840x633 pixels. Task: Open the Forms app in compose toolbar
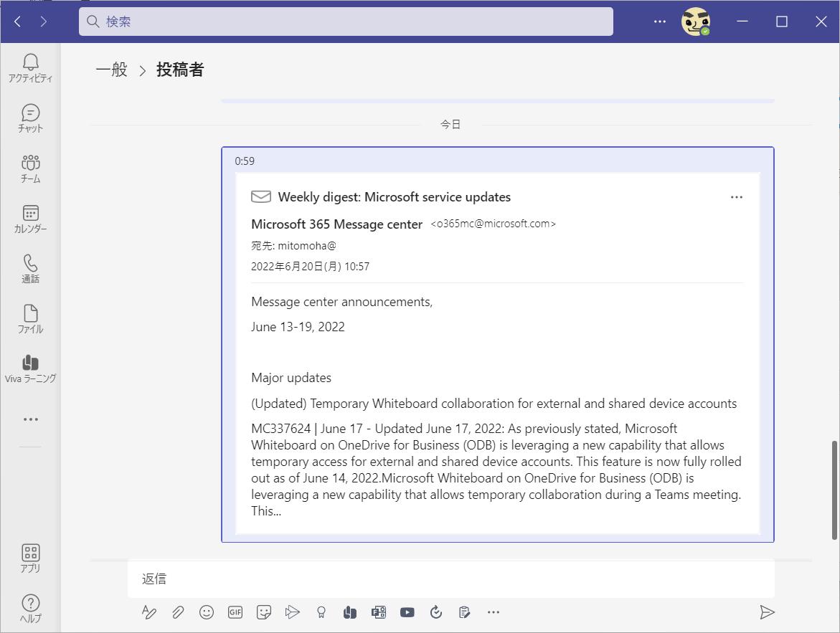(x=379, y=612)
